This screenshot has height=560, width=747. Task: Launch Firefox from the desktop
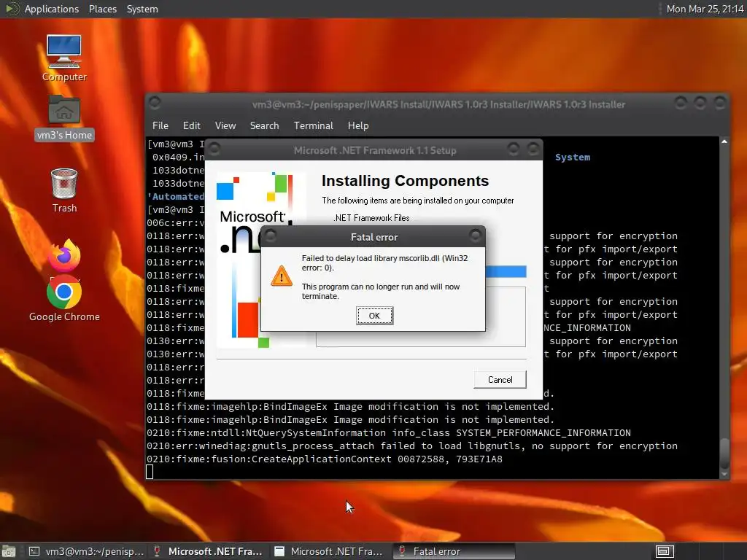point(64,256)
